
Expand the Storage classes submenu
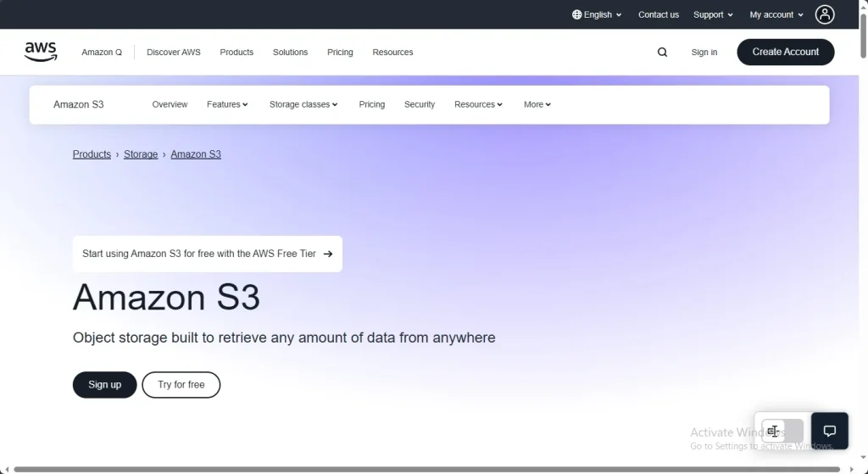click(303, 104)
